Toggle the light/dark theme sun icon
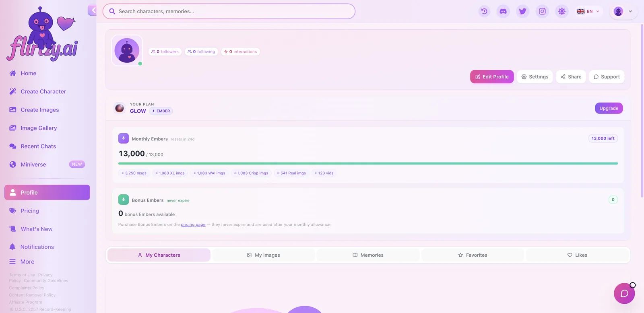644x313 pixels. click(x=562, y=11)
